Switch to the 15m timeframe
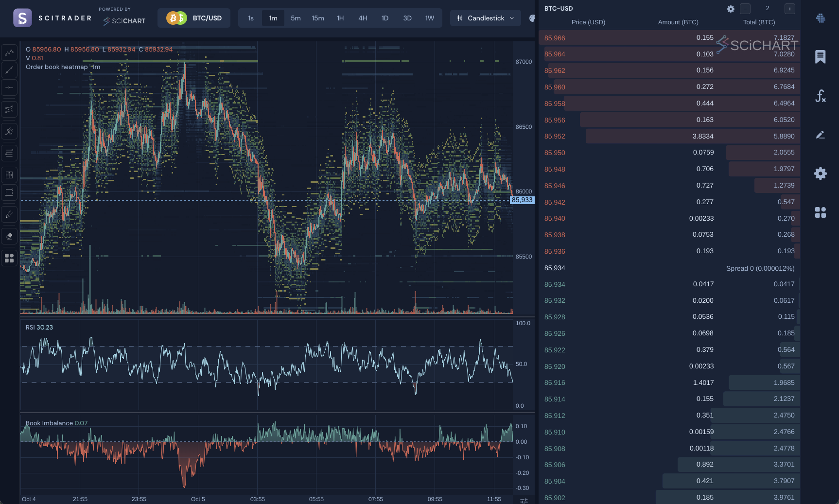 tap(318, 18)
